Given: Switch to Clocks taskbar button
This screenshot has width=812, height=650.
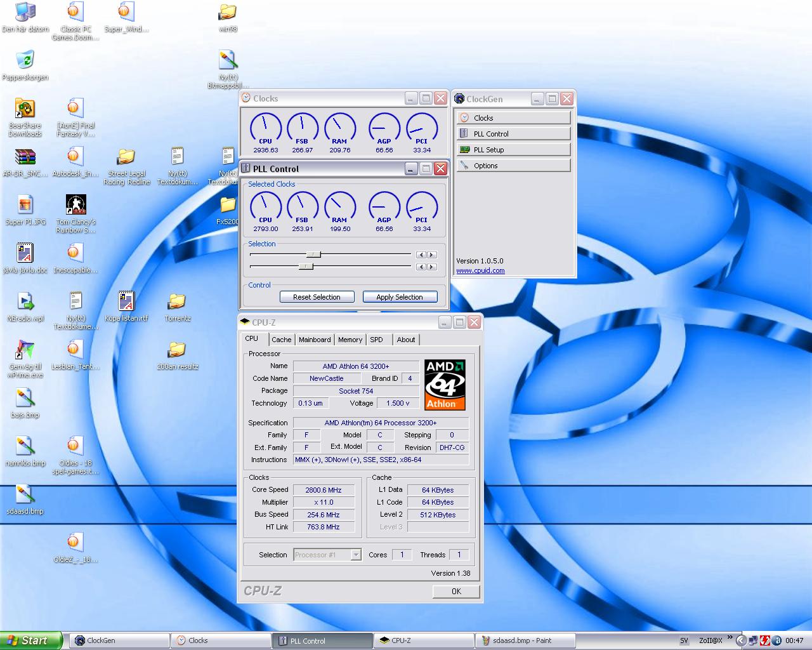Looking at the screenshot, I should point(221,640).
